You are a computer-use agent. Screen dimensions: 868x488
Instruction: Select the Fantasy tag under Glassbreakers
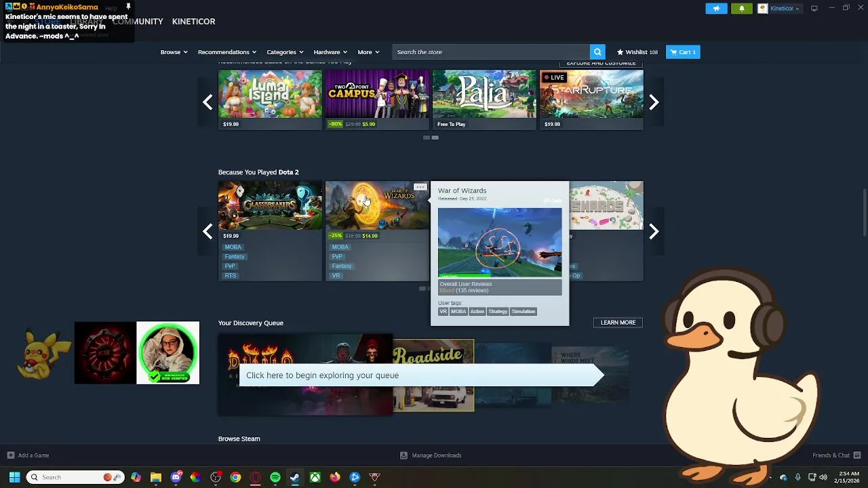coord(235,257)
